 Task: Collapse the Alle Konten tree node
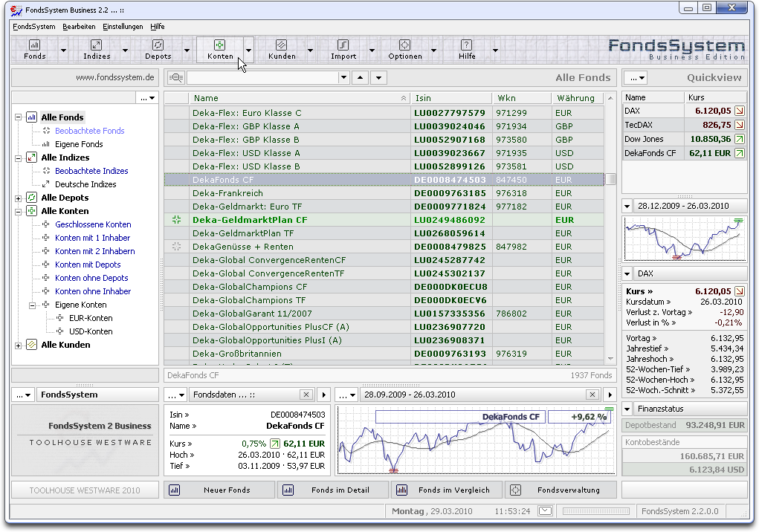click(x=19, y=211)
